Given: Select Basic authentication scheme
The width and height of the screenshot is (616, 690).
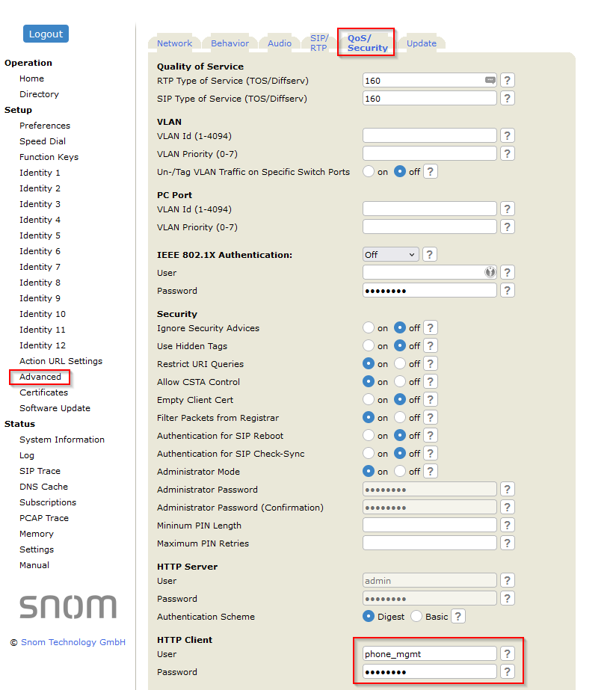Looking at the screenshot, I should point(417,617).
